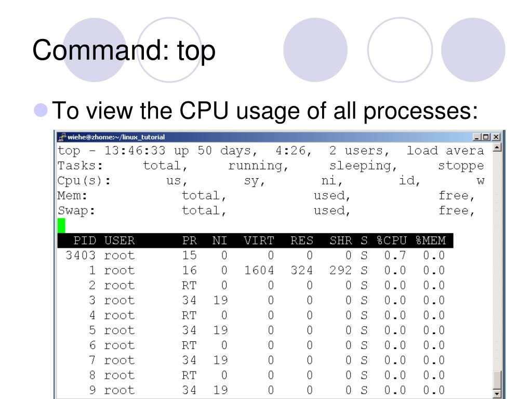The width and height of the screenshot is (532, 399).
Task: Click the VIRT value 1604
Action: 259,270
